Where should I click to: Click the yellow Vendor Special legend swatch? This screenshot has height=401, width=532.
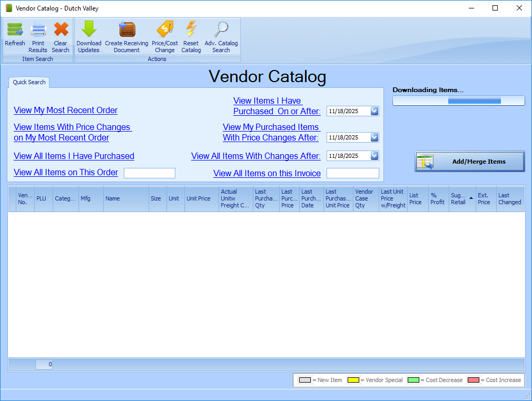[353, 380]
